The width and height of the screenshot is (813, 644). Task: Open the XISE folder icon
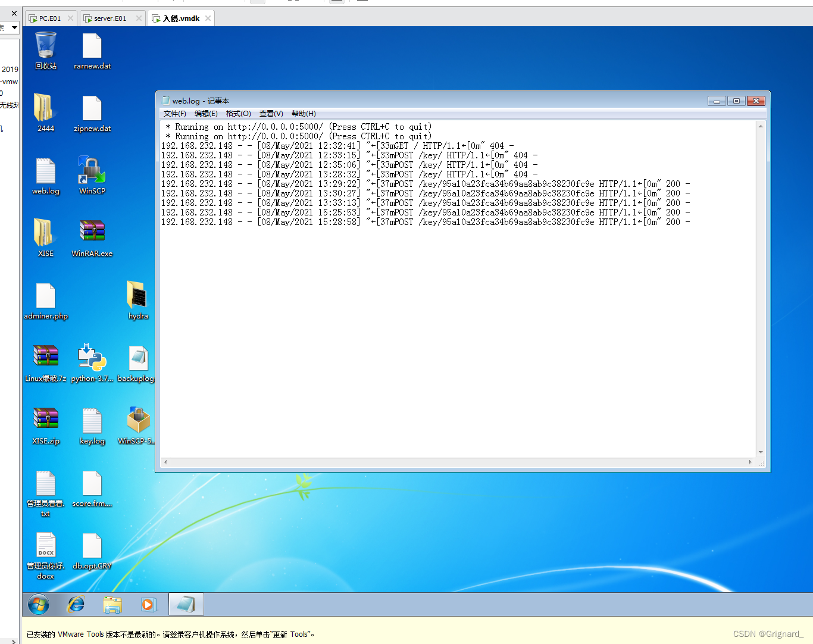point(46,238)
